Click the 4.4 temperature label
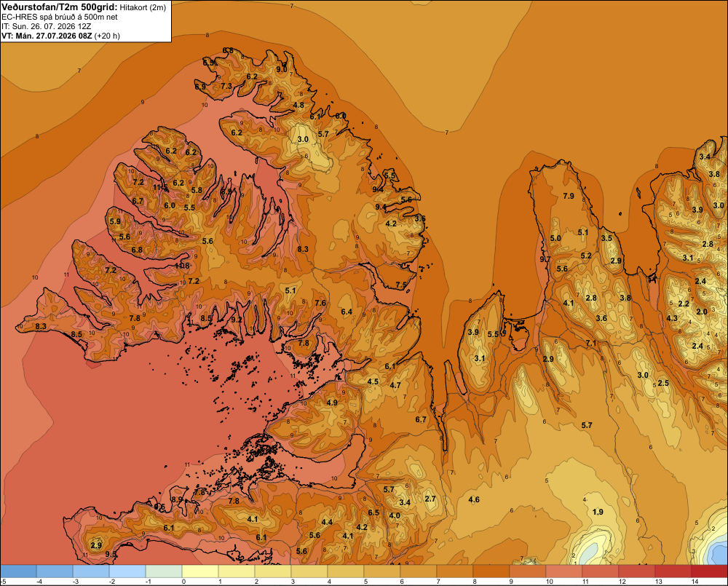Viewport: 728px width, 586px height. click(x=327, y=522)
